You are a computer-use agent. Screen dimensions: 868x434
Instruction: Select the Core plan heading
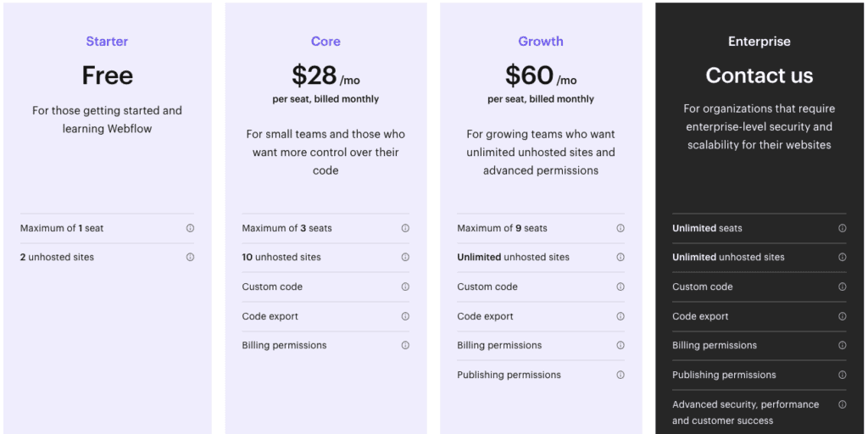pyautogui.click(x=325, y=41)
